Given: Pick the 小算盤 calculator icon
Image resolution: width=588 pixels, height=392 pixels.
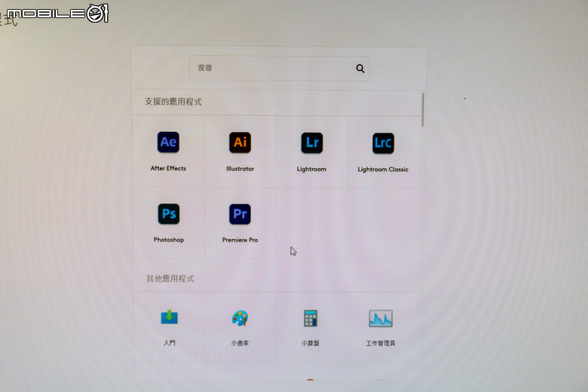Looking at the screenshot, I should 310,318.
